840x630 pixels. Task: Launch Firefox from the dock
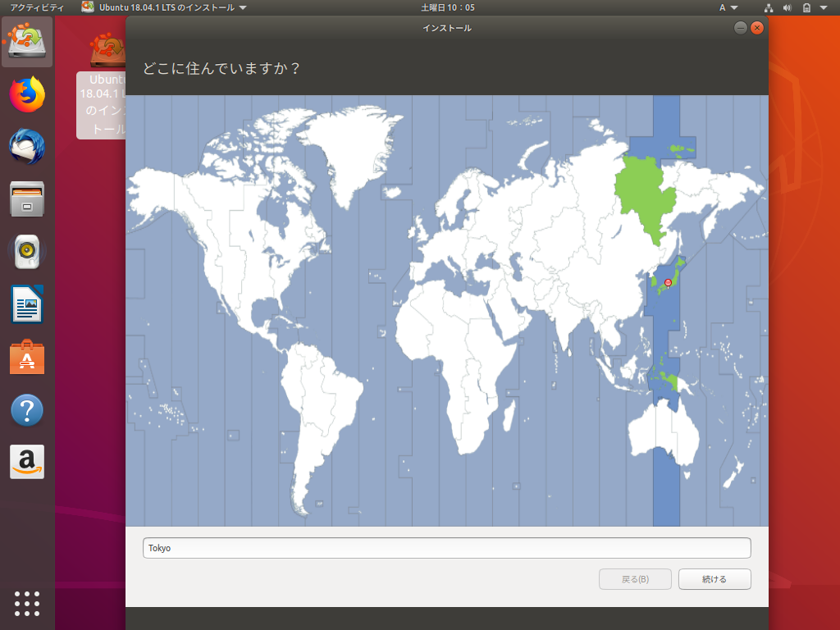coord(27,94)
